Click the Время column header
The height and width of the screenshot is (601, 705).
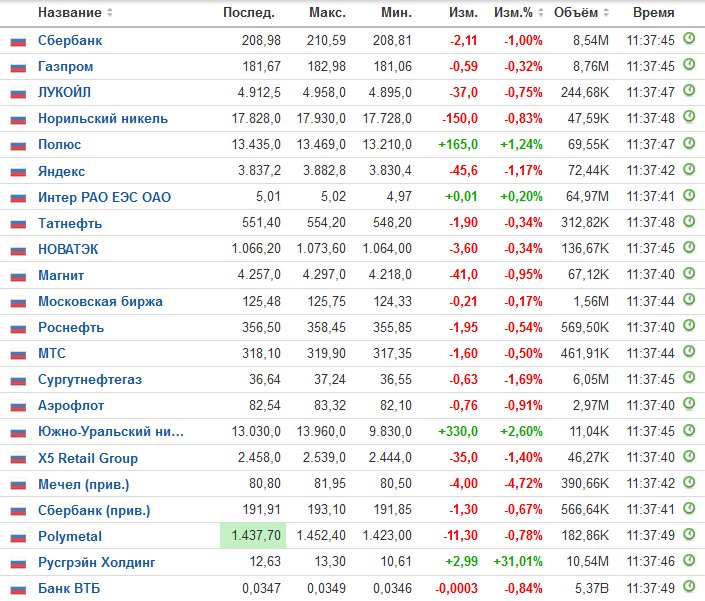[654, 13]
